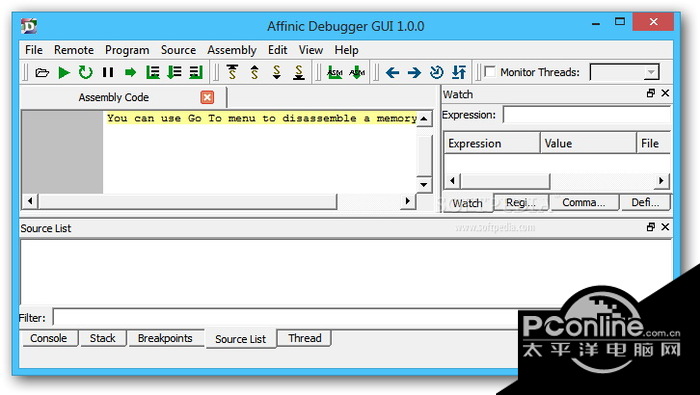
Task: Start the program with green play icon
Action: (x=64, y=72)
